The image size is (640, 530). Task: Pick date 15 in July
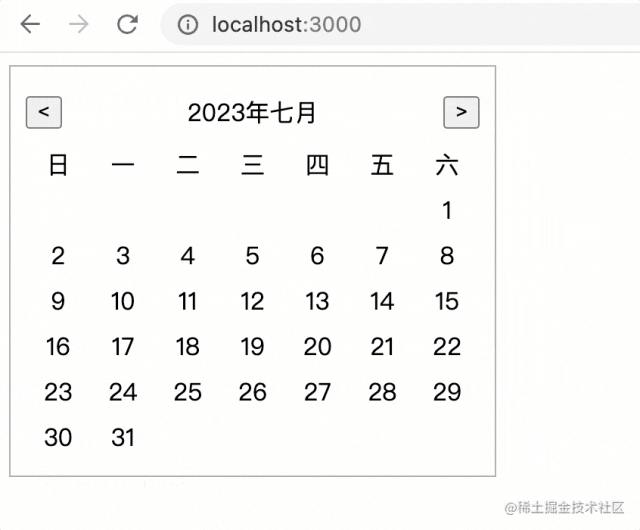447,301
